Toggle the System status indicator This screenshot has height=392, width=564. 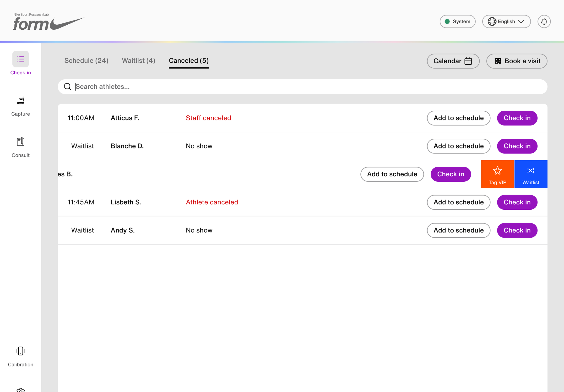pyautogui.click(x=457, y=22)
